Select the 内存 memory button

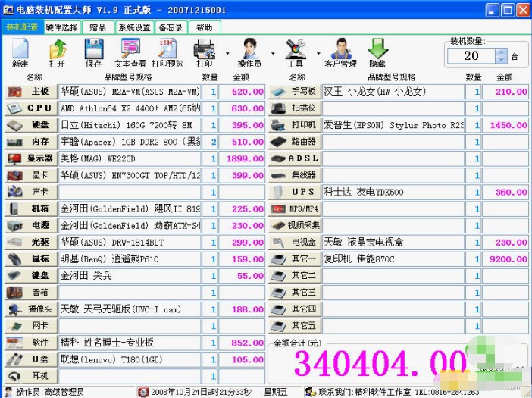click(x=31, y=142)
